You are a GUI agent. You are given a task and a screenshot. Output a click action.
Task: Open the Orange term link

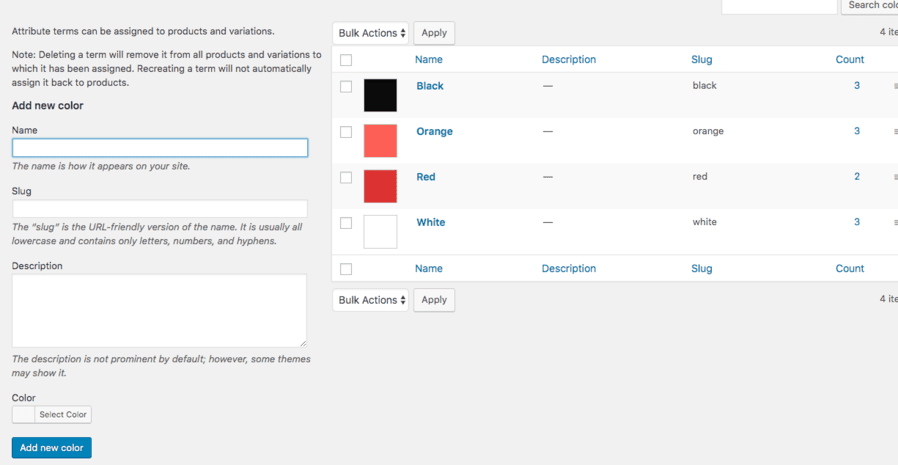[435, 131]
